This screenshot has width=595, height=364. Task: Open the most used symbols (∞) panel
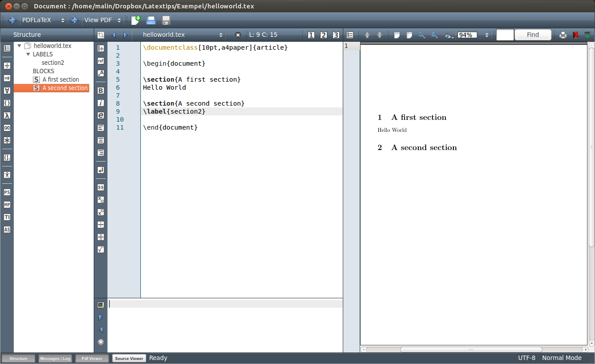pyautogui.click(x=7, y=128)
